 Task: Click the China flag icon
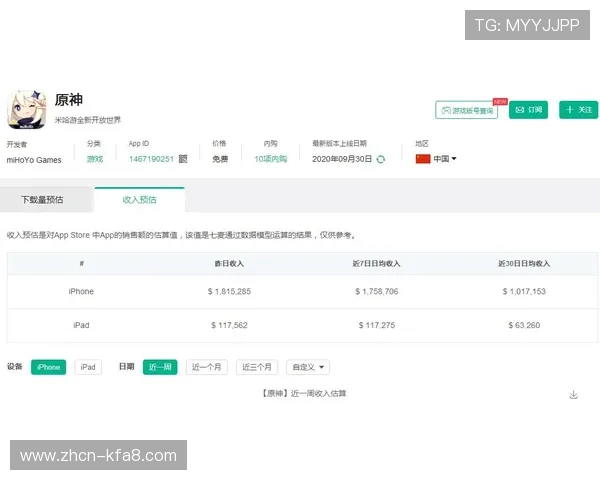tap(423, 158)
